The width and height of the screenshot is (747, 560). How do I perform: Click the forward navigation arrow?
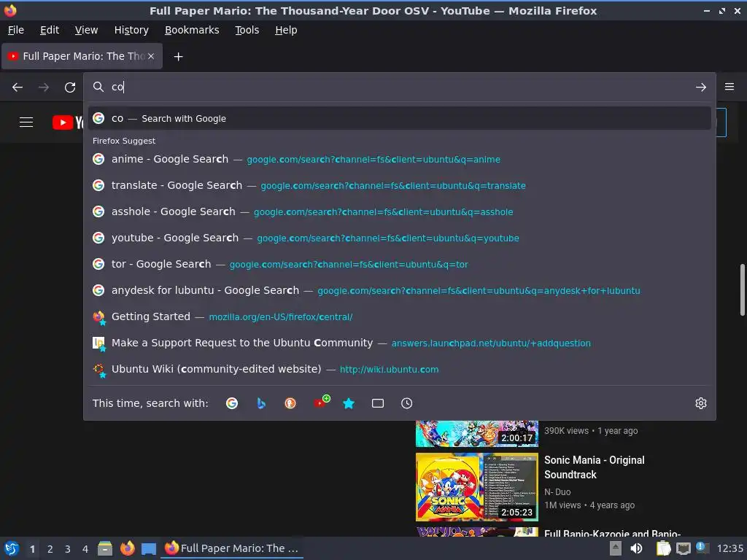44,87
